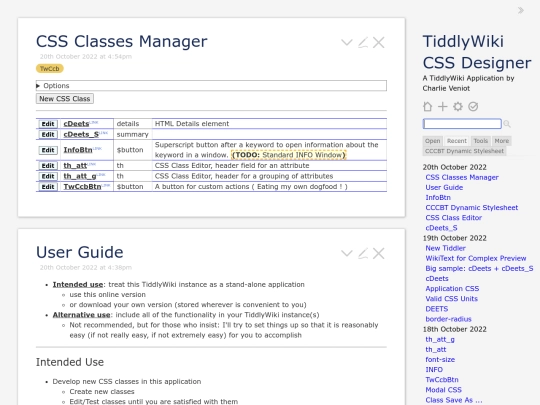Switch to the Tools sidebar tab

[x=480, y=141]
